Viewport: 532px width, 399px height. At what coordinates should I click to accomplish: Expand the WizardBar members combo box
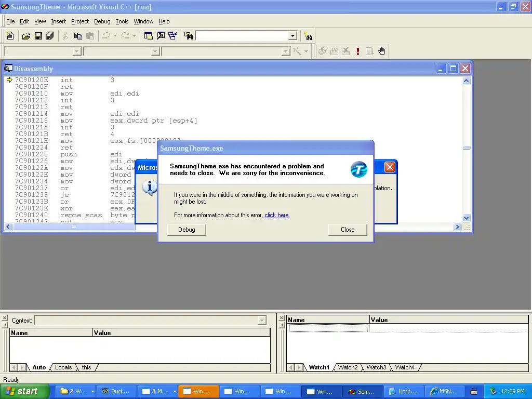coord(286,51)
